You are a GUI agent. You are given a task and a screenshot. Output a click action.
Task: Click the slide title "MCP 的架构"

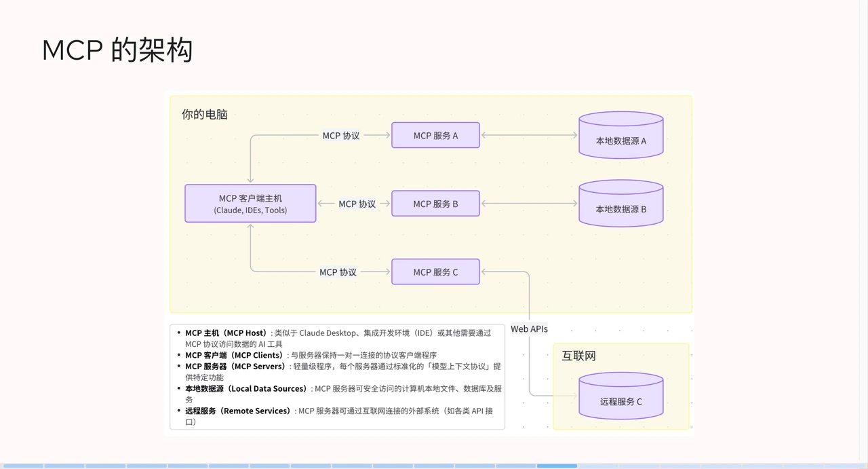pyautogui.click(x=117, y=51)
